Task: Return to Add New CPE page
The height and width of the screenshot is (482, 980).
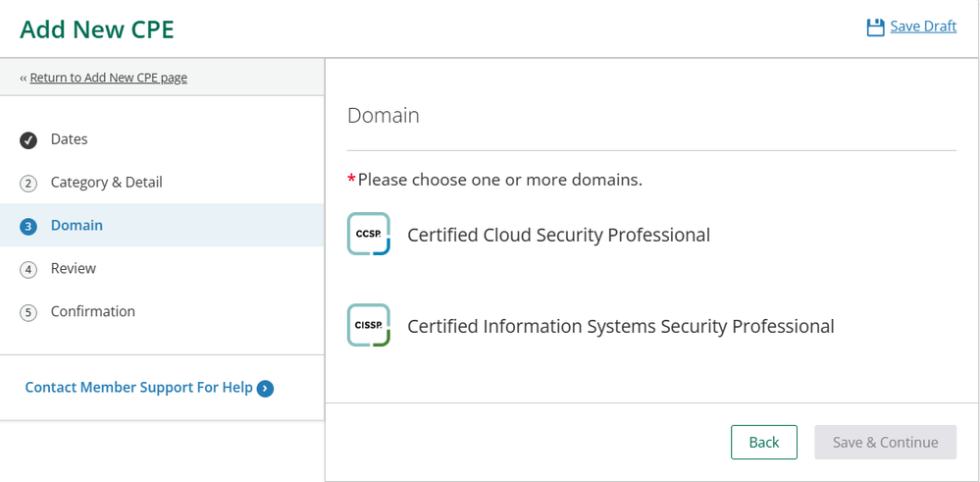Action: 108,78
